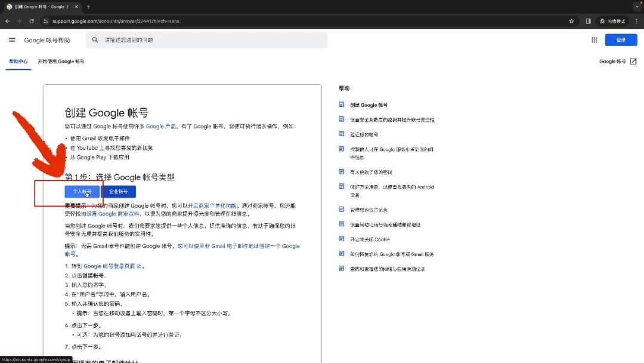Viewport: 644px width, 363px height.
Task: Click document icon beside 开启或关闭 Cookie
Action: pyautogui.click(x=341, y=239)
